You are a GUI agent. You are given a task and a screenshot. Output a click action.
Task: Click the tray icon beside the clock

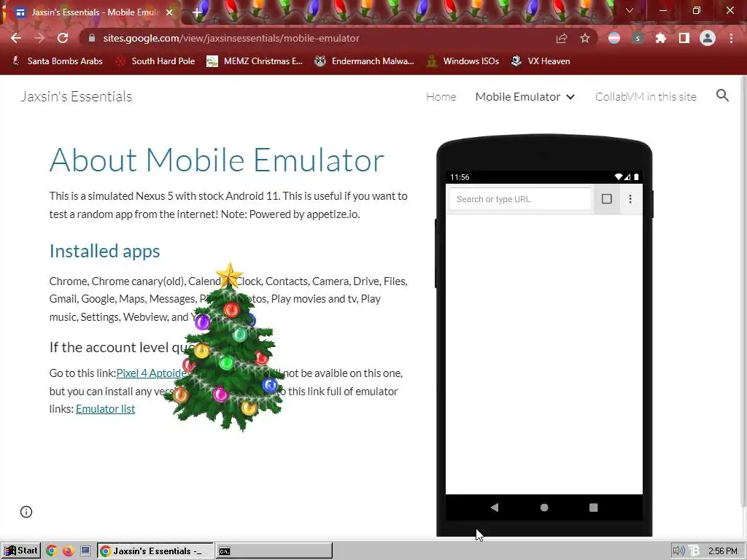[x=694, y=551]
